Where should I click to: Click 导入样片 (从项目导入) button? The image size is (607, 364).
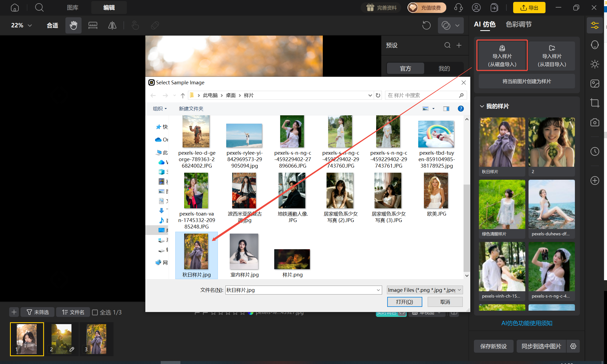tap(552, 56)
